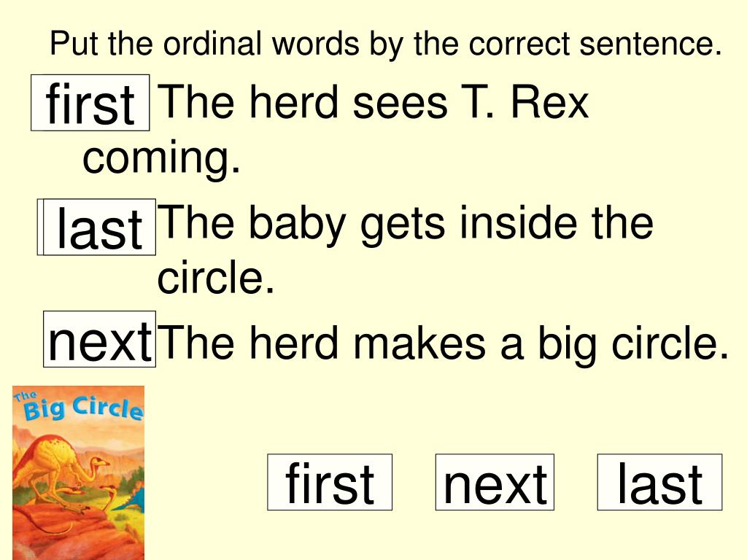Choose the 'next' word box in the bottom row
Viewport: 747px width, 560px height.
495,483
